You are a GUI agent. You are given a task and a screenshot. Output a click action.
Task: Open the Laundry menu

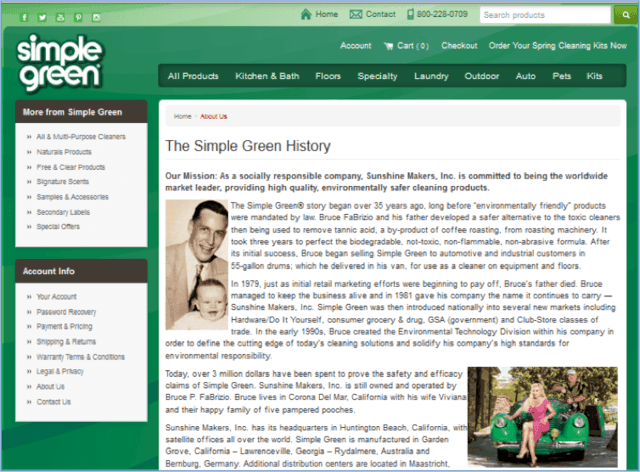pyautogui.click(x=431, y=76)
